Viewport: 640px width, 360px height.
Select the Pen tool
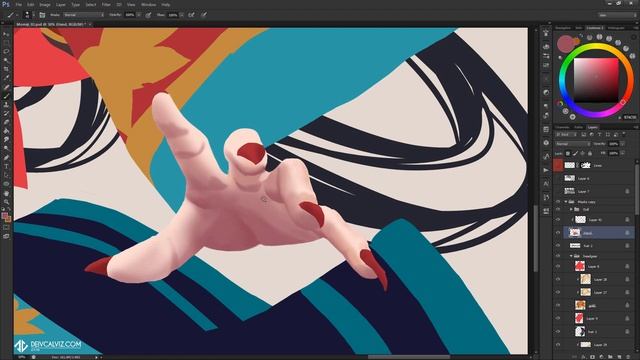pyautogui.click(x=6, y=158)
